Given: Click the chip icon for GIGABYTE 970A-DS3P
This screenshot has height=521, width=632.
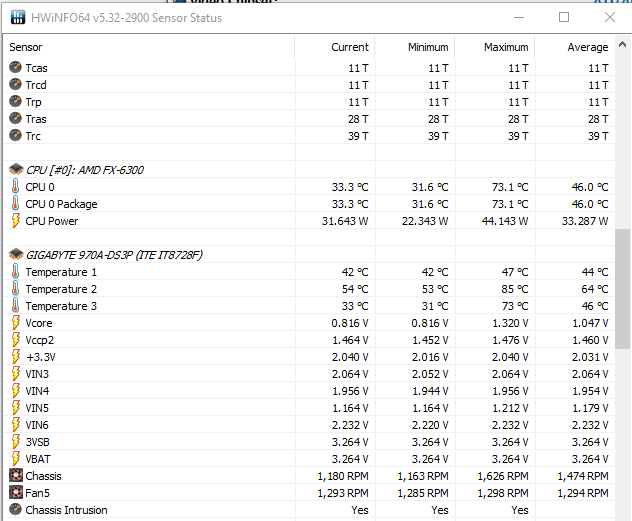Looking at the screenshot, I should [16, 254].
